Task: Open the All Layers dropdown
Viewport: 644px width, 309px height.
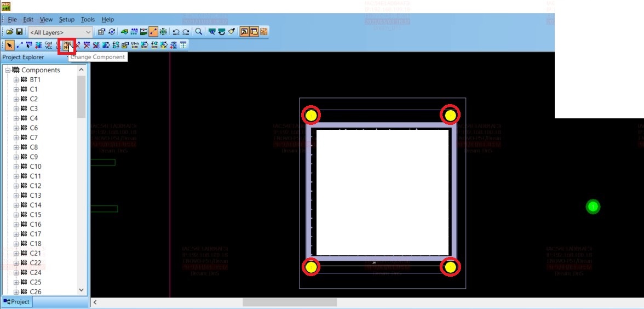Action: pos(60,32)
